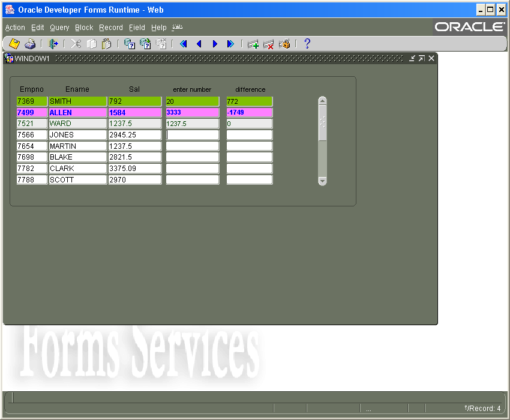This screenshot has height=420, width=510.
Task: Click the records block scrollbar thumb
Action: click(322, 123)
